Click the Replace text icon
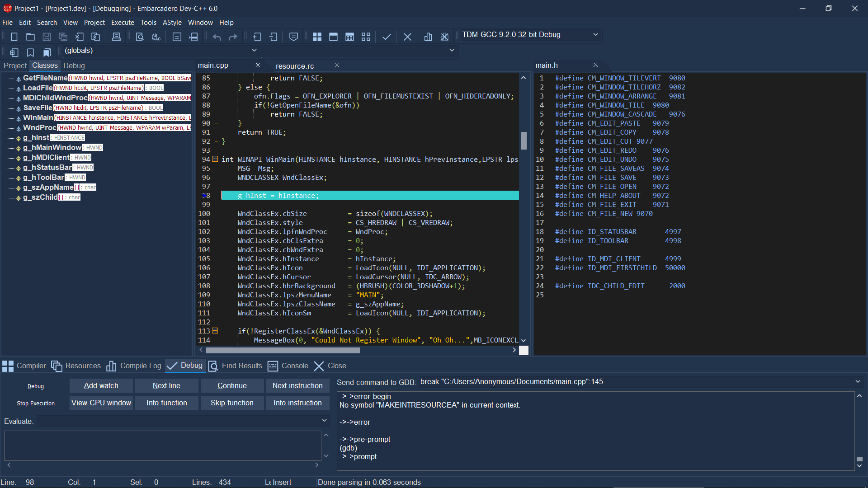868x488 pixels. (x=156, y=37)
